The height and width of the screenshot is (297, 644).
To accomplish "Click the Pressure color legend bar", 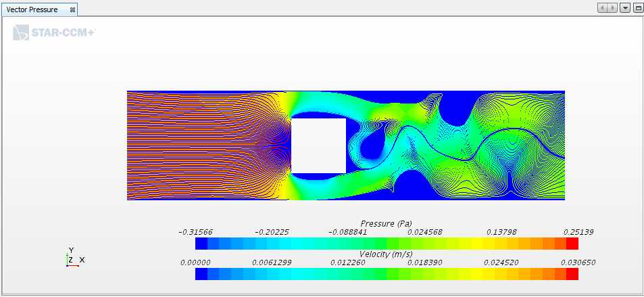I will pos(387,244).
